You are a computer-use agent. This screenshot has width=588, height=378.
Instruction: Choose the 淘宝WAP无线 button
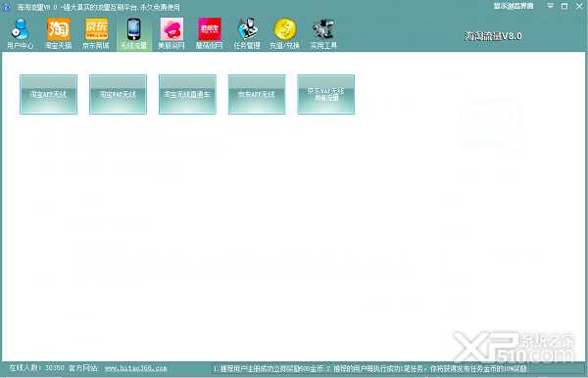(118, 94)
